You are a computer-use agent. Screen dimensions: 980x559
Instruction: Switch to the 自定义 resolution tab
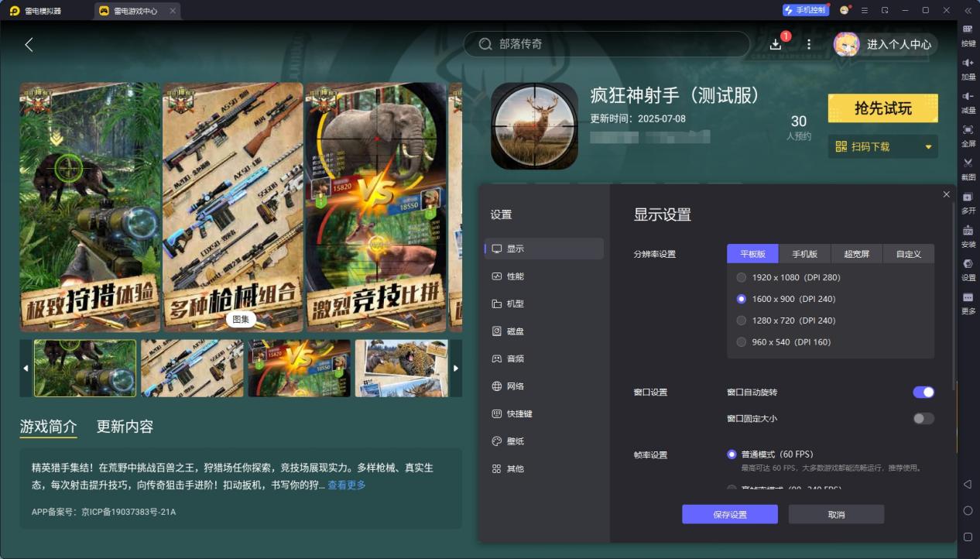908,254
